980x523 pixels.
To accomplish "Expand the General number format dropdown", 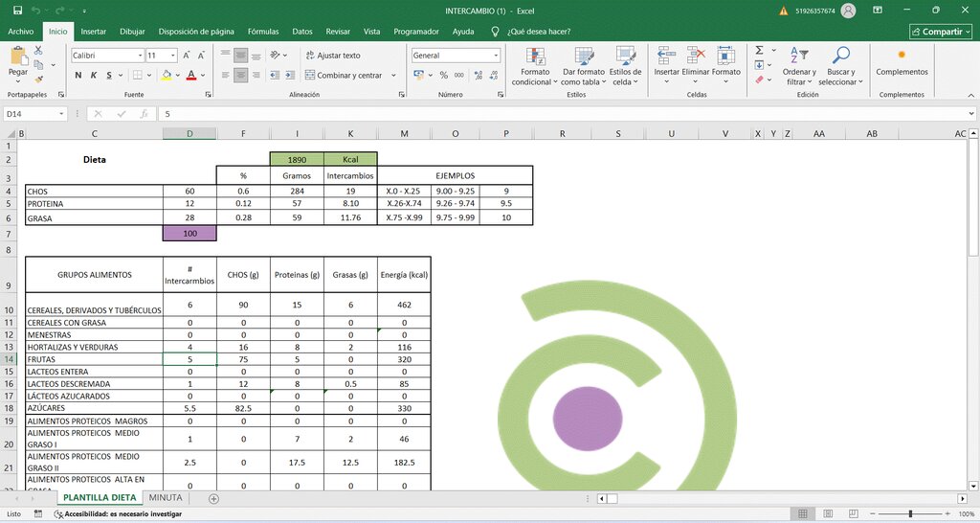I will pyautogui.click(x=497, y=56).
